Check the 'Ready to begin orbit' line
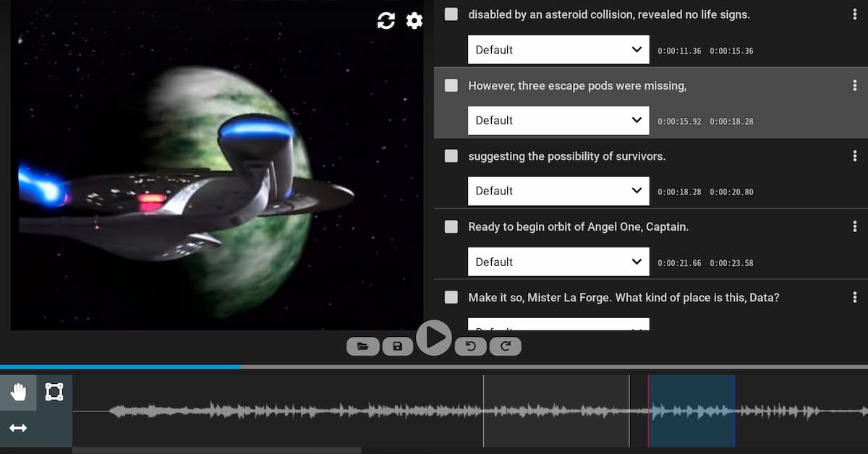Image resolution: width=868 pixels, height=454 pixels. (x=451, y=227)
